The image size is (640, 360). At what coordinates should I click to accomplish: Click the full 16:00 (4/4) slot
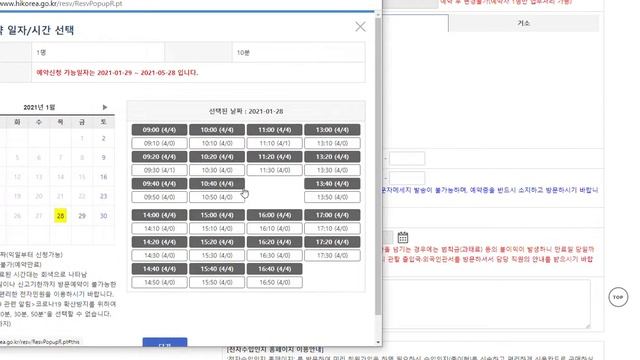pyautogui.click(x=274, y=215)
